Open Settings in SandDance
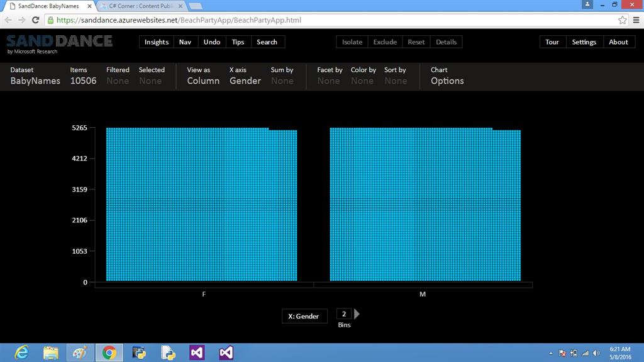 point(584,42)
